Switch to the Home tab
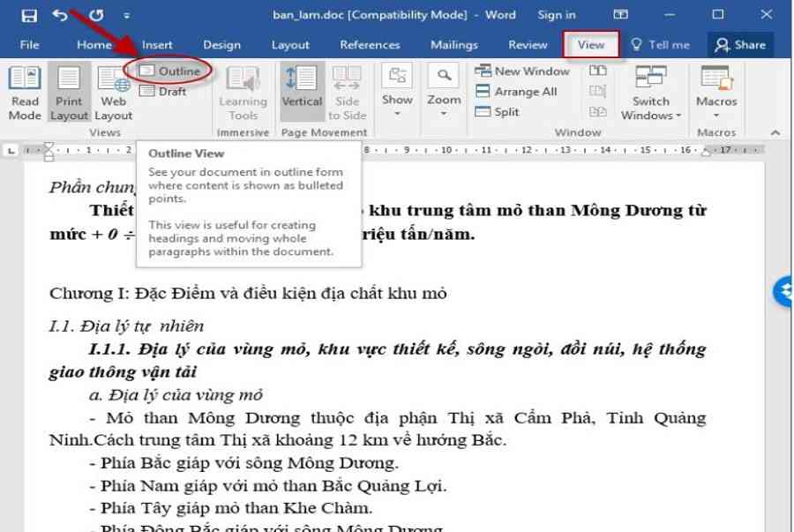The height and width of the screenshot is (532, 794). click(94, 44)
